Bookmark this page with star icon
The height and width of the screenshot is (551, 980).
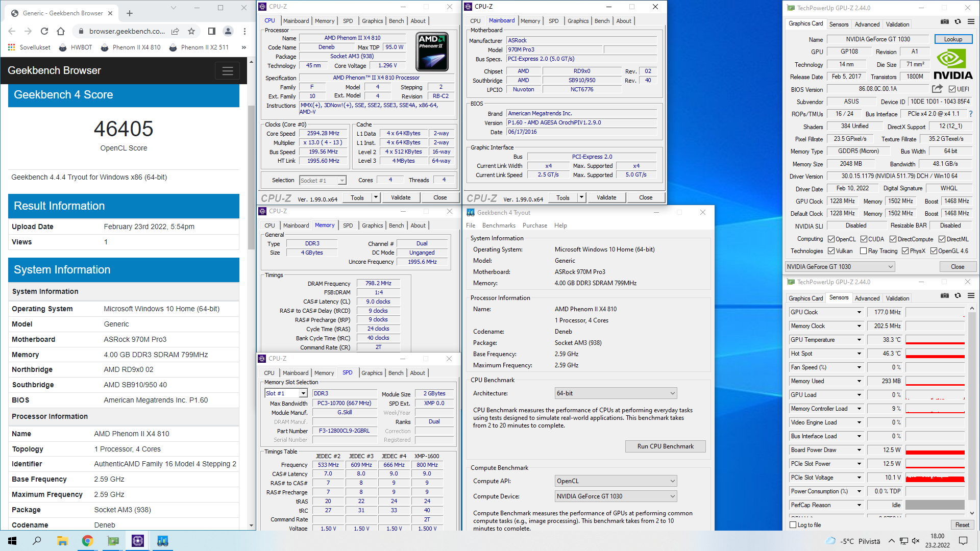click(191, 31)
